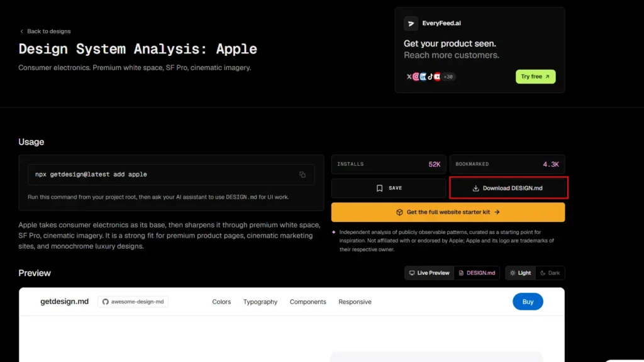Click the GitHub icon beside awesome-design-md
Viewport: 644px width, 362px height.
click(106, 302)
